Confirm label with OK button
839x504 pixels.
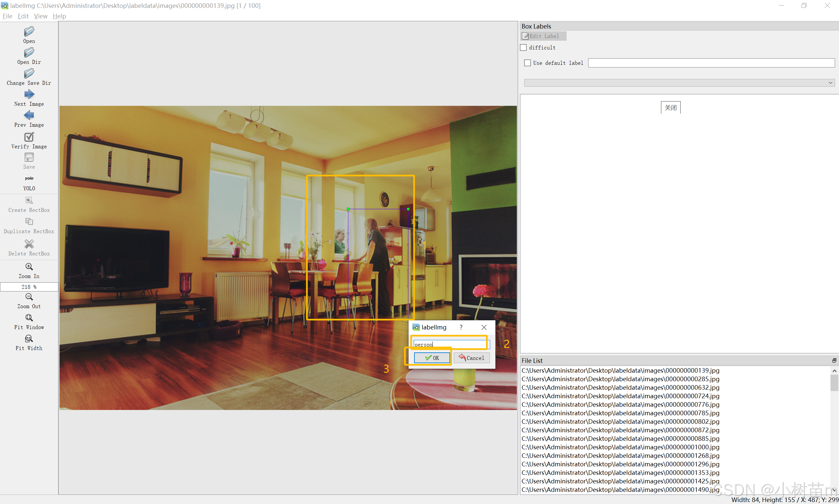431,358
